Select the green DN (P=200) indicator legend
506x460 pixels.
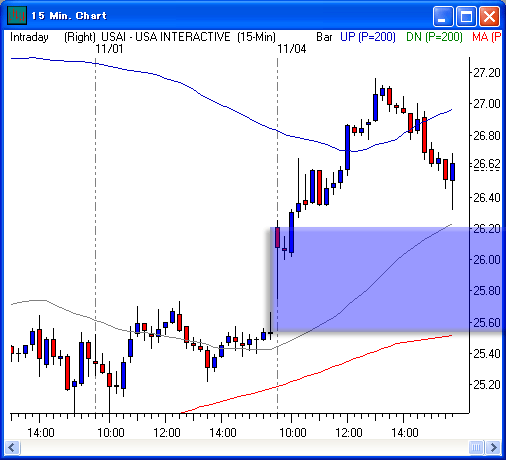(434, 37)
